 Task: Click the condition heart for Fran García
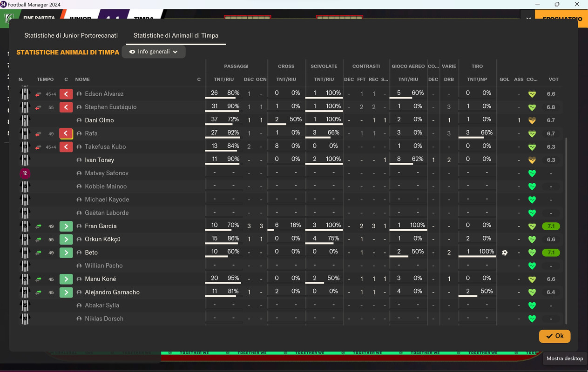coord(532,226)
